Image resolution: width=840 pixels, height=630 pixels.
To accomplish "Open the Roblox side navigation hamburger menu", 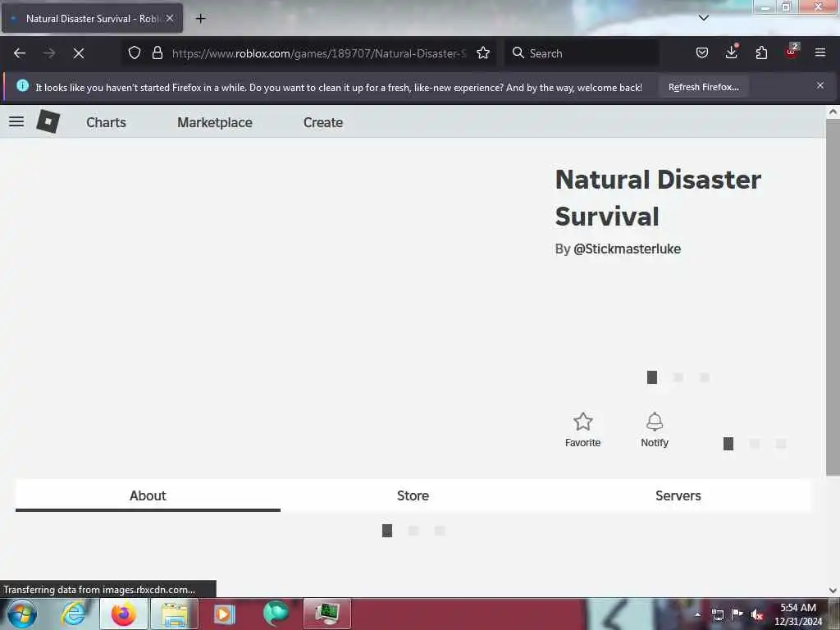I will click(16, 121).
